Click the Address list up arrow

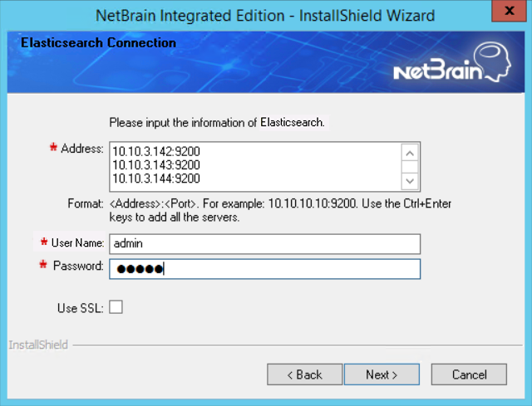[x=410, y=154]
